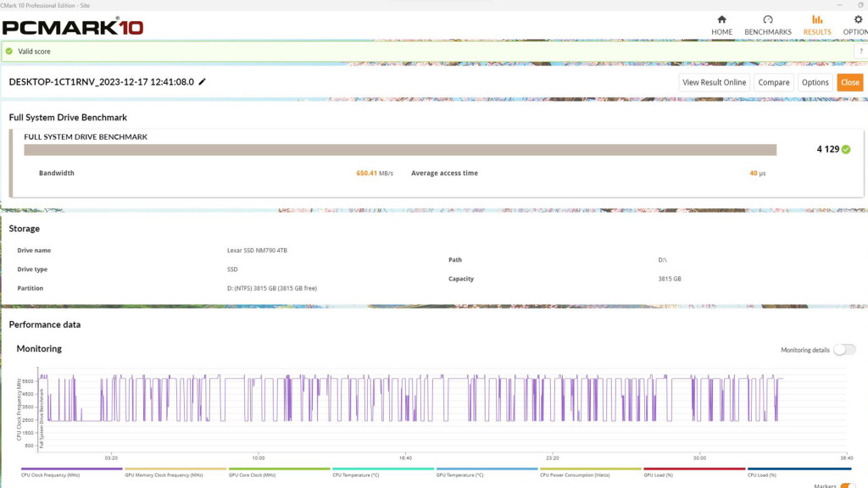Toggle CPU Temperature legend item
The image size is (868, 488).
(x=383, y=472)
